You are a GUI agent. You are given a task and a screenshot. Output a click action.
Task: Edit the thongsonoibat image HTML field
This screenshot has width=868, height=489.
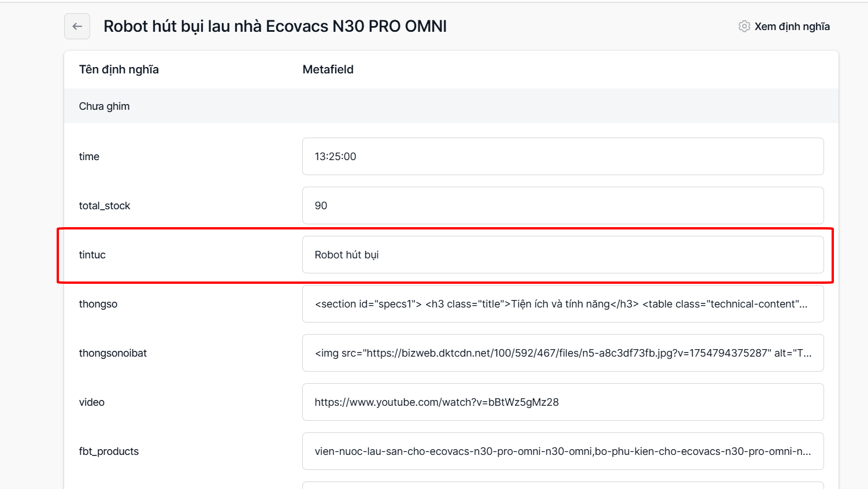tap(563, 353)
